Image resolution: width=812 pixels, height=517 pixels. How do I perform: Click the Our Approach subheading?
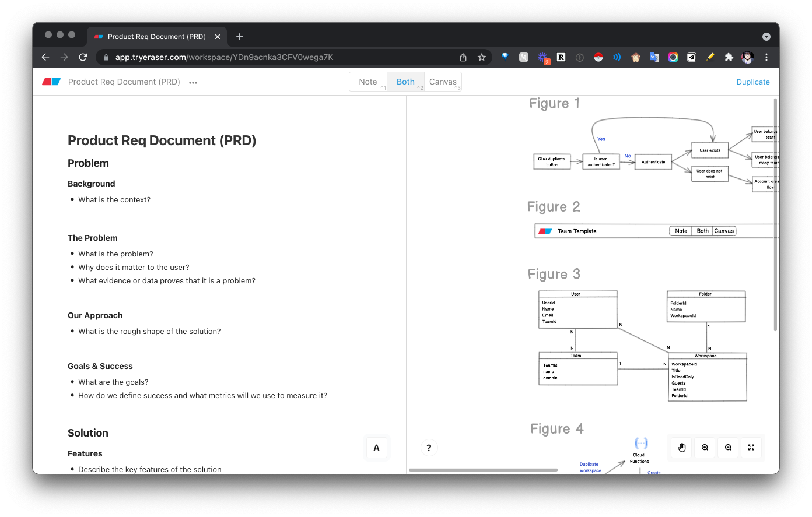[x=95, y=315]
